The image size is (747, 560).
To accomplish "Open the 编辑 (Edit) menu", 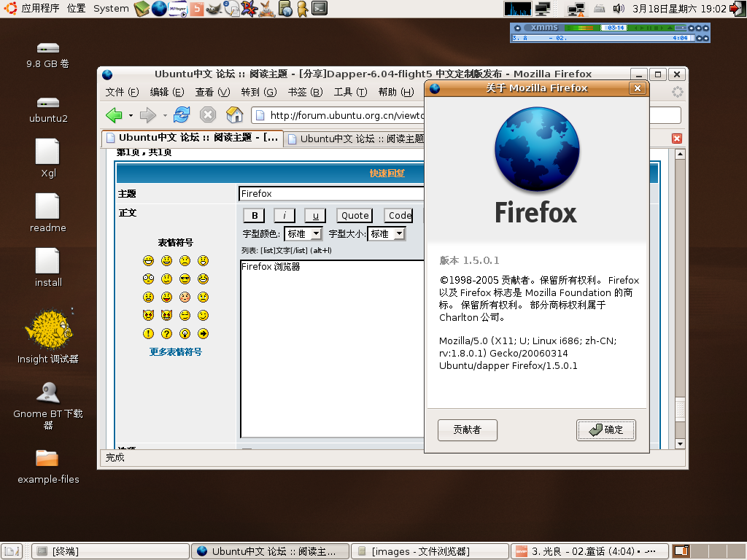I will pos(167,92).
